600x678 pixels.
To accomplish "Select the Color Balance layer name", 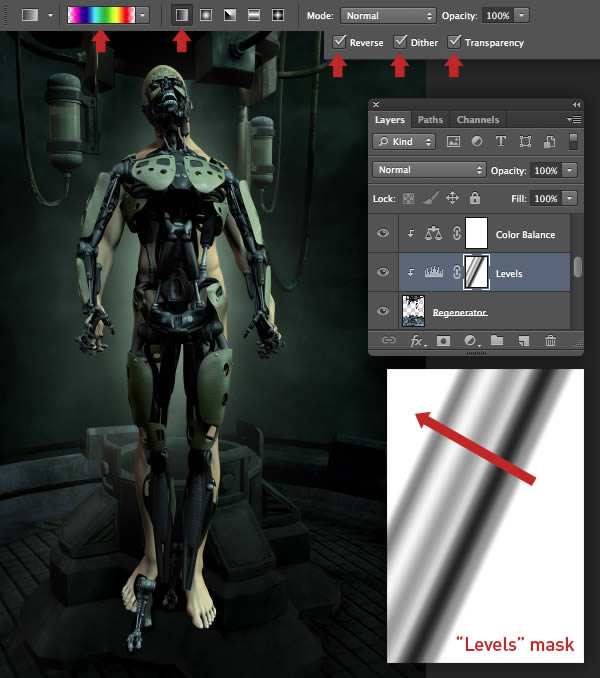I will 525,234.
